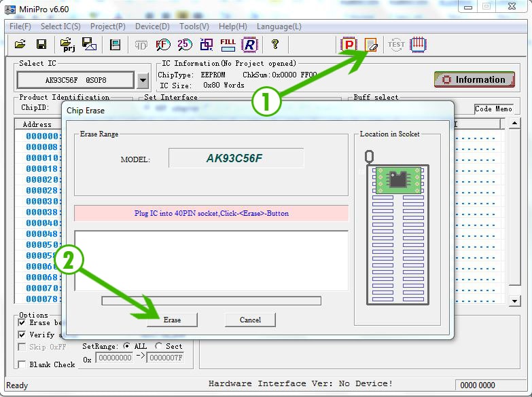Screen dimensions: 532x397
Task: Click address row 000030
Action: click(x=43, y=202)
